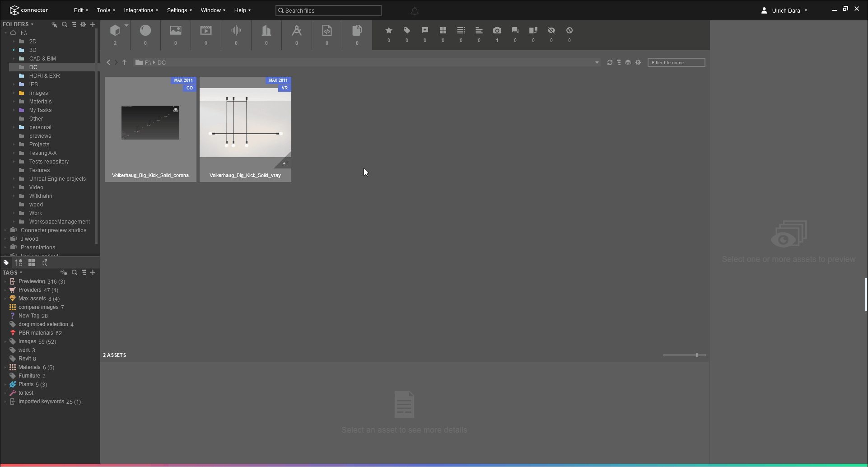Viewport: 868px width, 467px height.
Task: Toggle the blocked assets filter
Action: tap(569, 31)
